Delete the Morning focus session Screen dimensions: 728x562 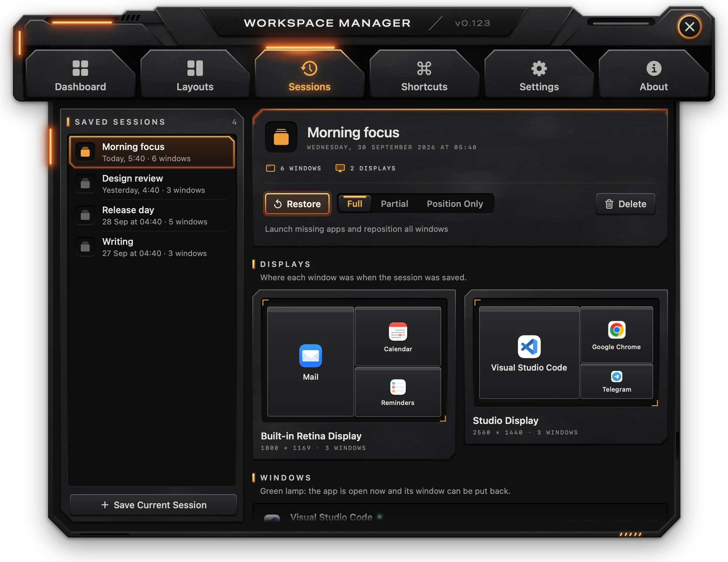point(626,204)
